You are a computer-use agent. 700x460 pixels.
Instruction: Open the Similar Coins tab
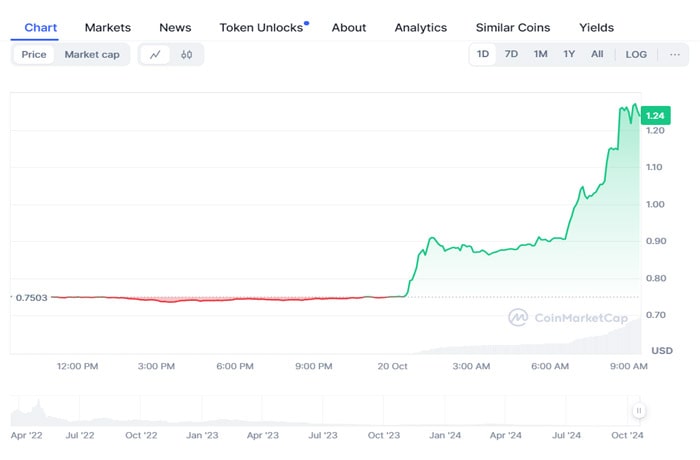tap(513, 28)
